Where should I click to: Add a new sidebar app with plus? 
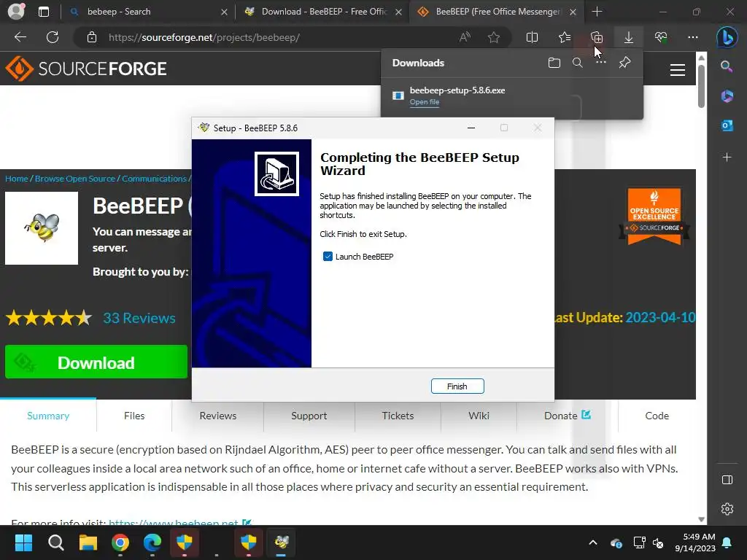[x=727, y=157]
